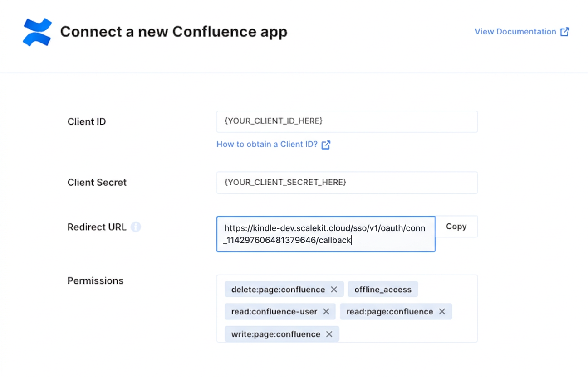The height and width of the screenshot is (377, 588).
Task: Place the cursor in the Redirect URL field
Action: [x=325, y=234]
